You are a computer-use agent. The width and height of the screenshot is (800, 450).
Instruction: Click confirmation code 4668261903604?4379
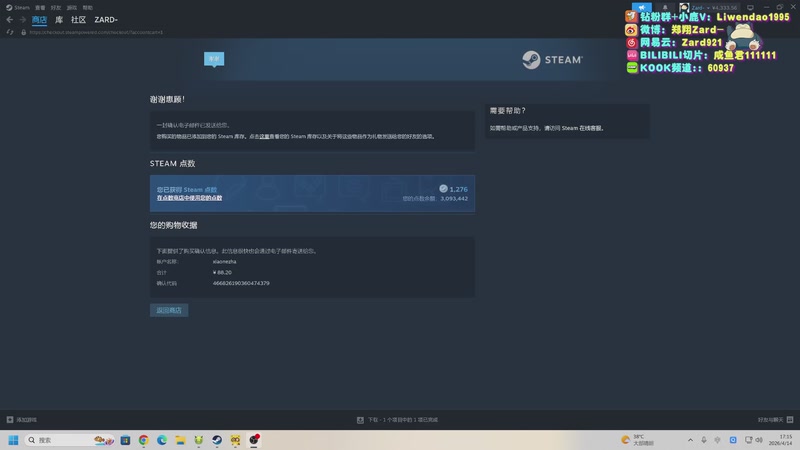point(241,283)
